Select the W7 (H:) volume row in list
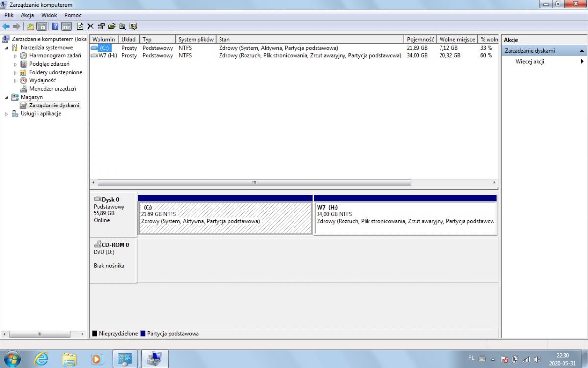 tap(294, 55)
